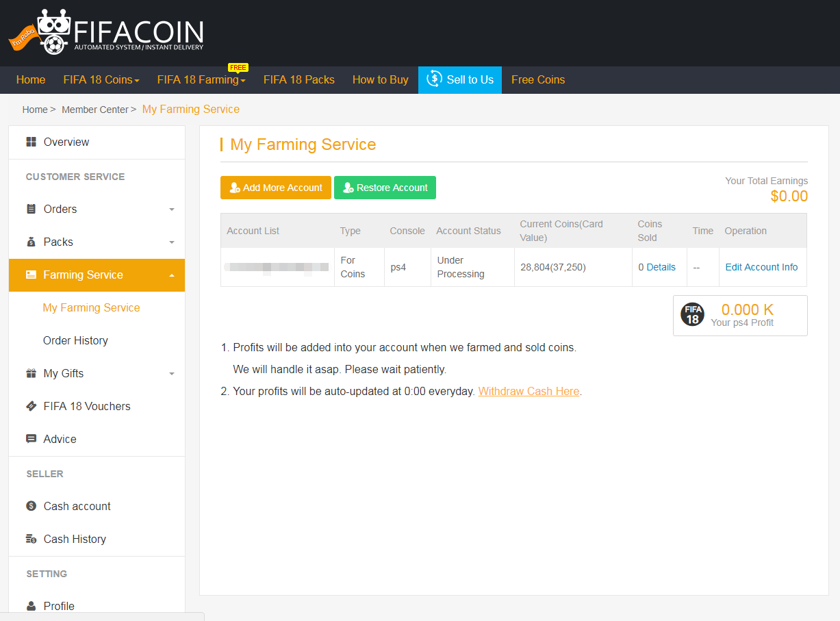The height and width of the screenshot is (621, 840).
Task: Click the user icon on Restore Account
Action: (x=348, y=188)
